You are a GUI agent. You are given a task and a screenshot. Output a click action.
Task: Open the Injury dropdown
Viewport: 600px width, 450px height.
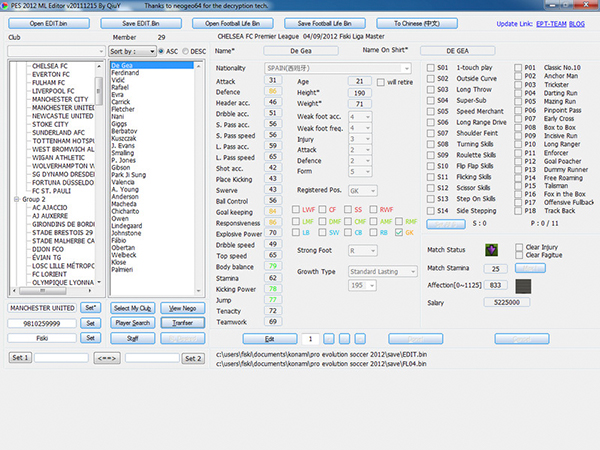click(360, 139)
